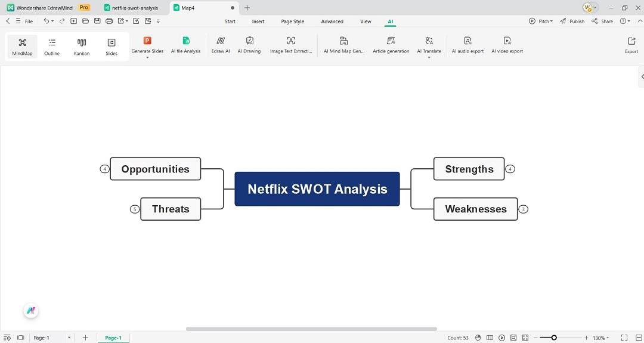This screenshot has width=644, height=343.
Task: Start AI audio export
Action: (468, 45)
